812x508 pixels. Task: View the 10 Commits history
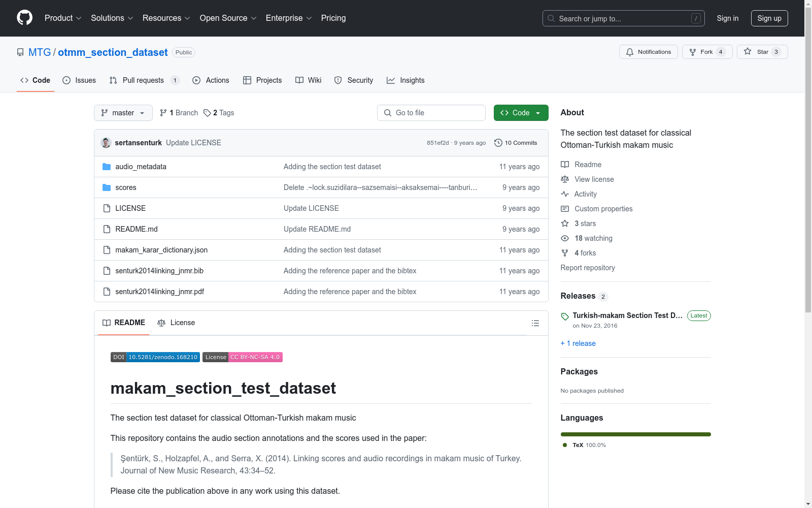(516, 143)
